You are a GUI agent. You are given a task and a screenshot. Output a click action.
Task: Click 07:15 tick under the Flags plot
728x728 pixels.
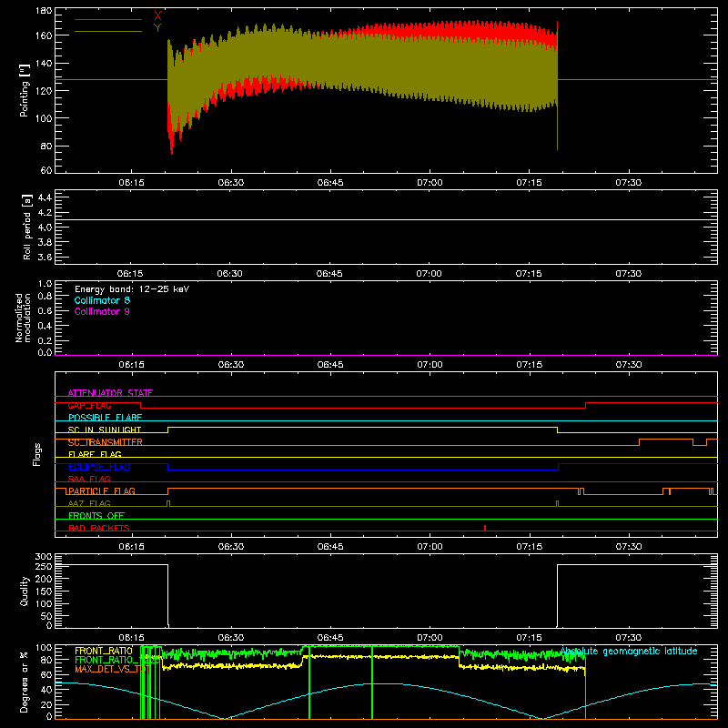tap(530, 547)
